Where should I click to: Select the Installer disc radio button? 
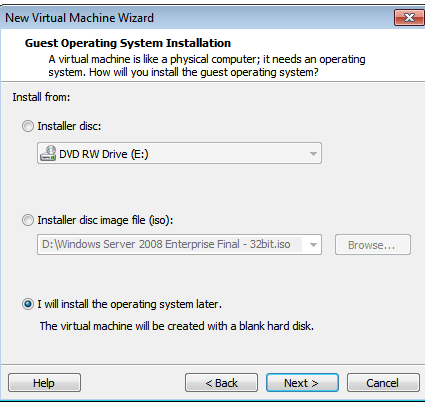(x=28, y=126)
